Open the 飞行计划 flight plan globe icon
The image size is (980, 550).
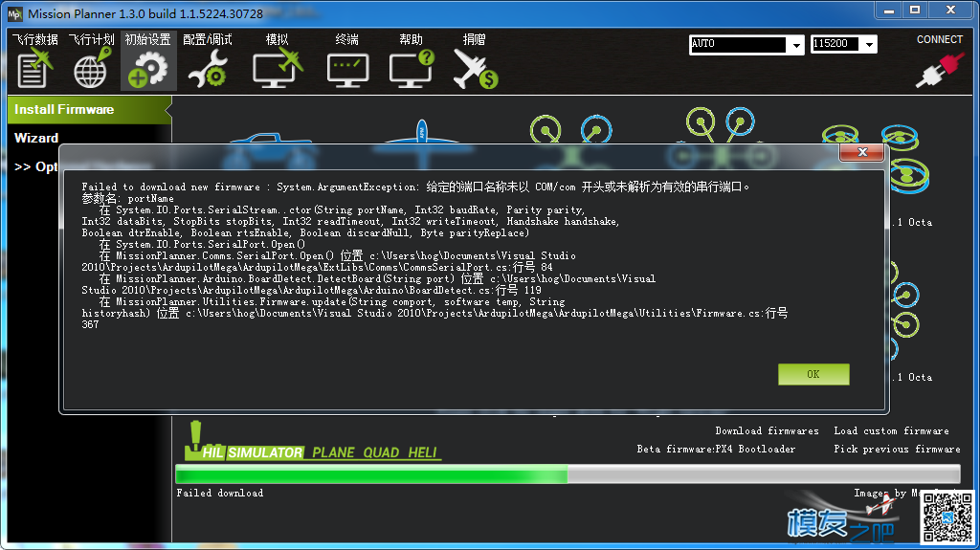[91, 68]
